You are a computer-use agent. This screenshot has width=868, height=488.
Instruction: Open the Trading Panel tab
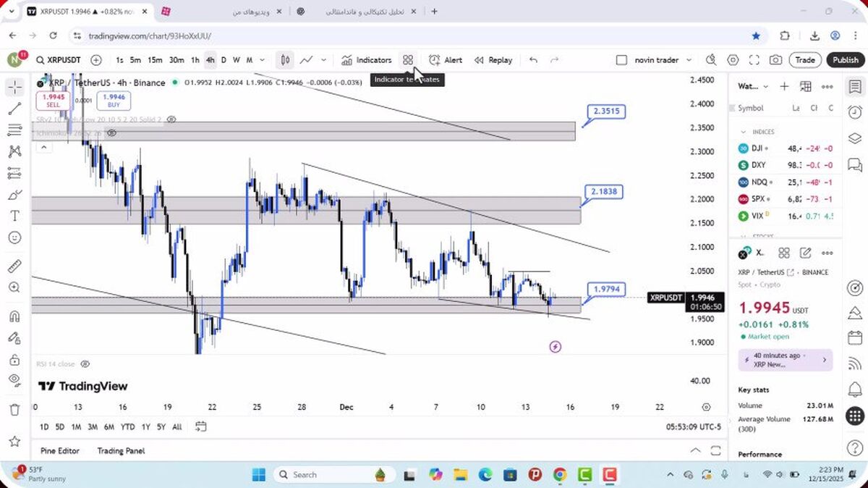121,450
